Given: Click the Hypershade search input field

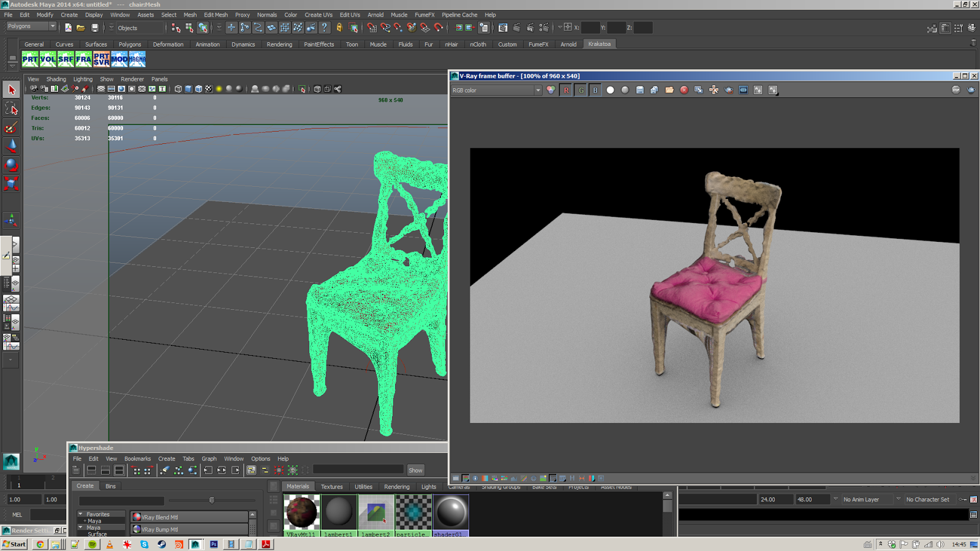Looking at the screenshot, I should click(358, 470).
